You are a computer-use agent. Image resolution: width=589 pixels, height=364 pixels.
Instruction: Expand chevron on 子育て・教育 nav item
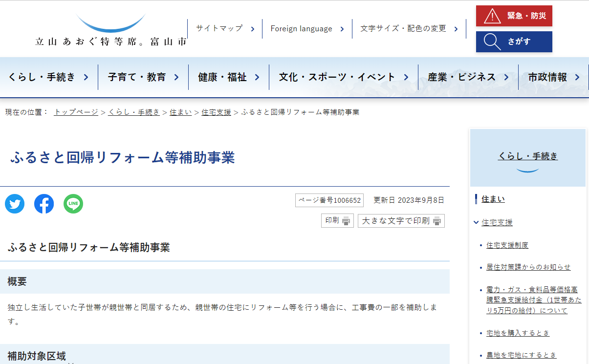pyautogui.click(x=176, y=77)
